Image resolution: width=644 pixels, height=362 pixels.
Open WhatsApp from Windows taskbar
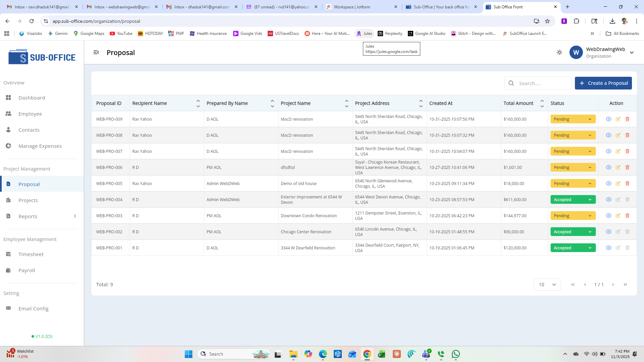(x=455, y=354)
